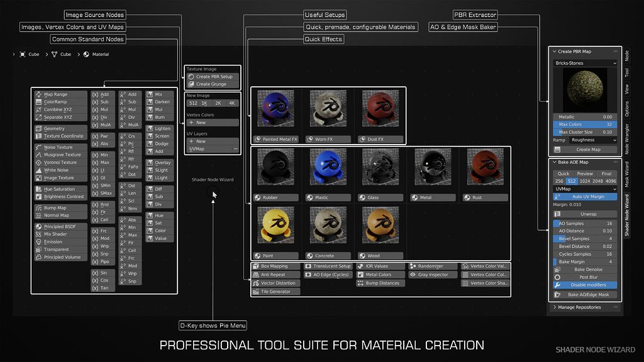Click the Box Mapping setup

(x=276, y=266)
